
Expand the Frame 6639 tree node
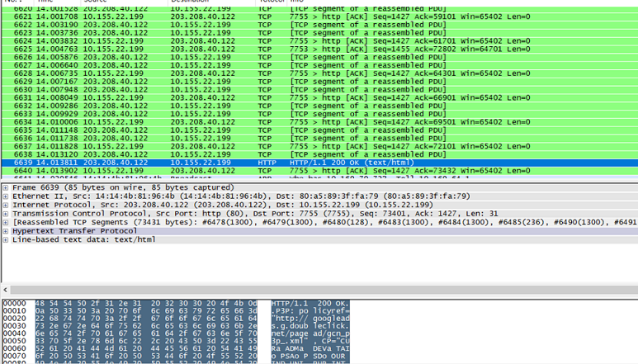click(x=6, y=188)
